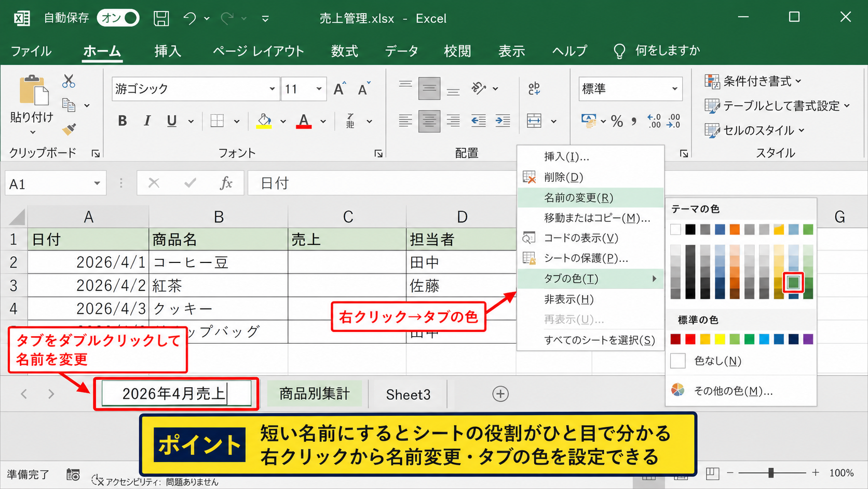Open the font size dropdown showing 11
Viewport: 868px width, 489px height.
[319, 89]
